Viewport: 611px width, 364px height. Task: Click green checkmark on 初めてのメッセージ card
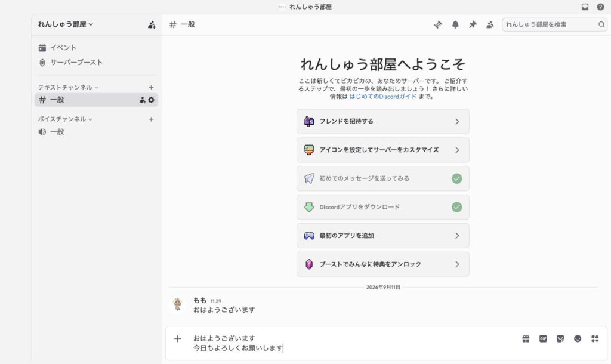pyautogui.click(x=456, y=178)
